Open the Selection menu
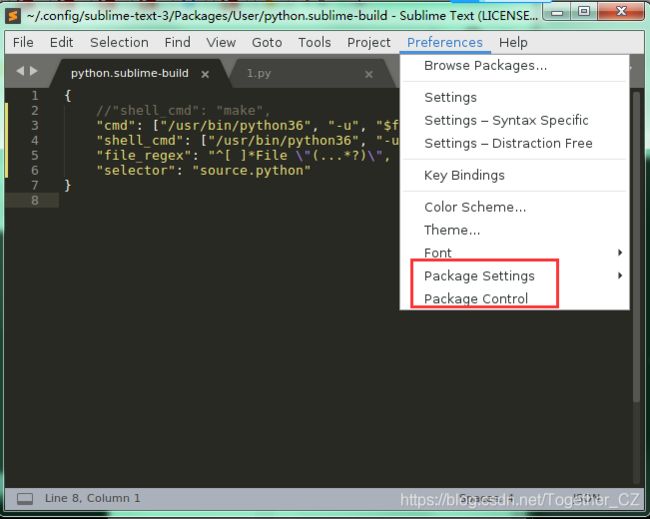 (x=119, y=43)
